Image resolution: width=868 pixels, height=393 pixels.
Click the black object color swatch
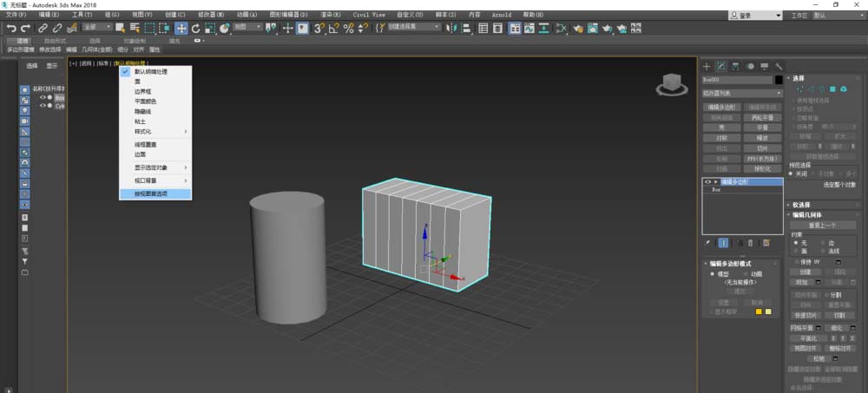(x=779, y=80)
